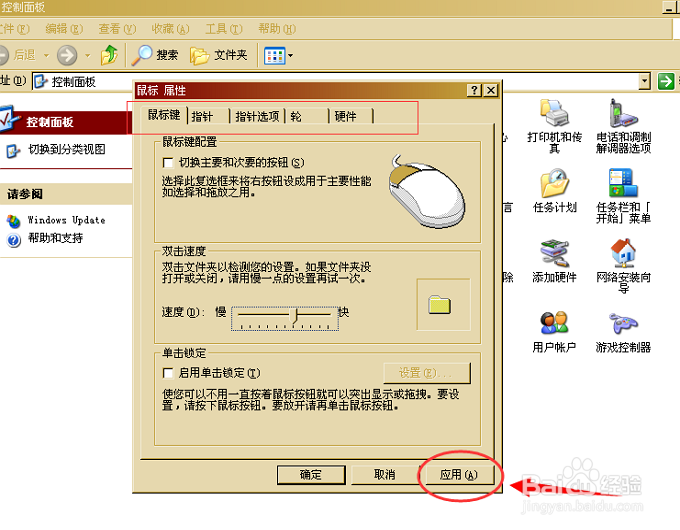This screenshot has width=680, height=530.
Task: Click the OK (确定) button
Action: tap(311, 475)
